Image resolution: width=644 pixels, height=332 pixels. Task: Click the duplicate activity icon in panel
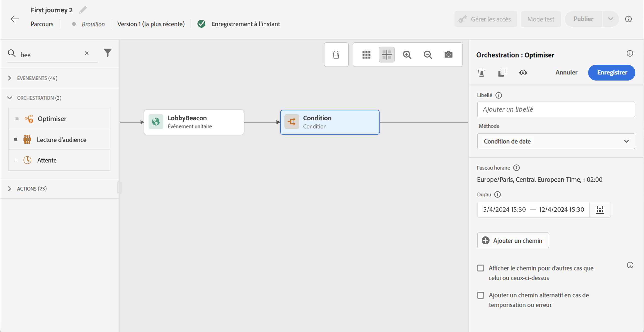click(x=502, y=72)
